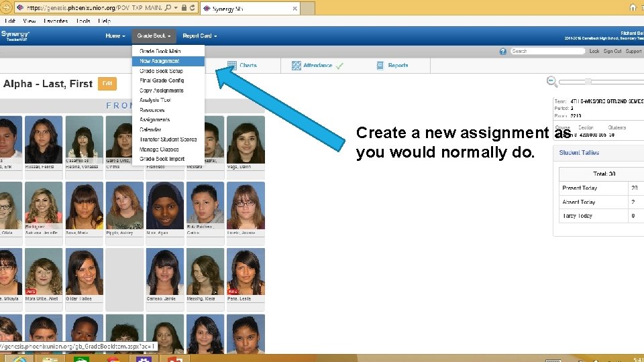This screenshot has height=362, width=644.
Task: Open the browser View menu
Action: 29,21
